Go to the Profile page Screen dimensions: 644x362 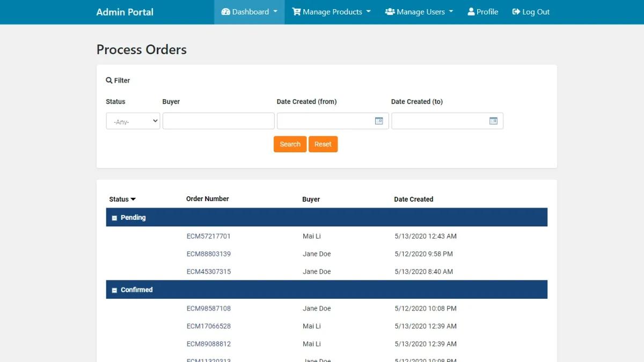coord(482,12)
